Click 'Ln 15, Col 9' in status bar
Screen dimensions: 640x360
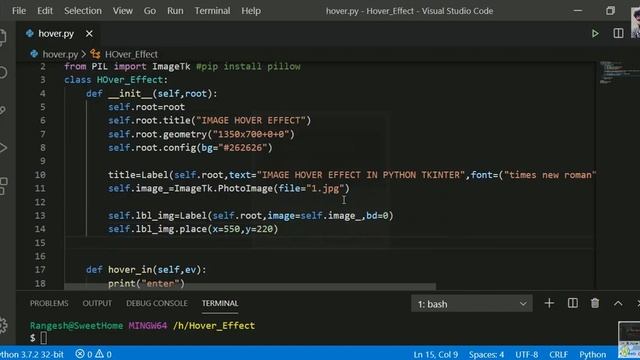pyautogui.click(x=436, y=354)
